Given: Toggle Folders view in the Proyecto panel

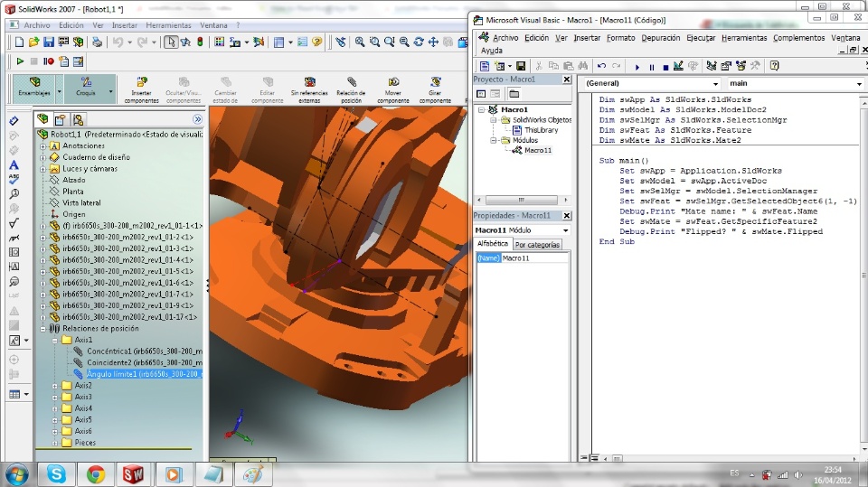Looking at the screenshot, I should click(514, 94).
